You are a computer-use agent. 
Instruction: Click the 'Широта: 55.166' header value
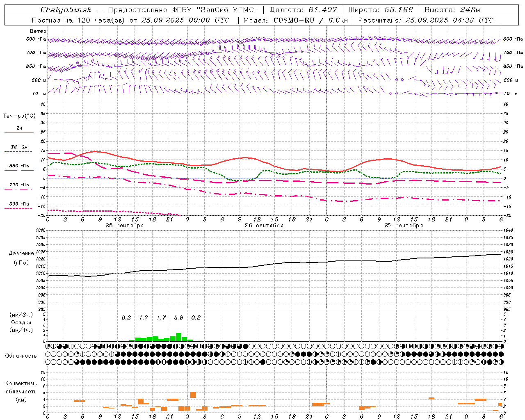(381, 10)
